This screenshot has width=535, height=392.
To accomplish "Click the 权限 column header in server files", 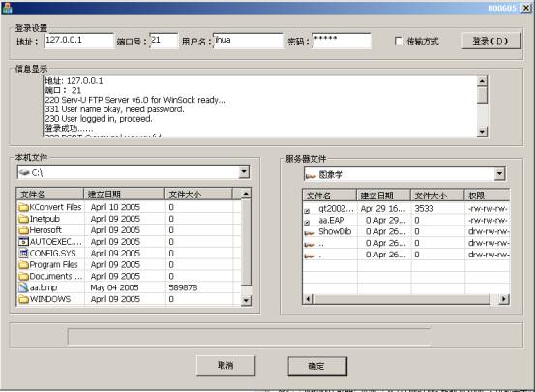I will (x=487, y=196).
